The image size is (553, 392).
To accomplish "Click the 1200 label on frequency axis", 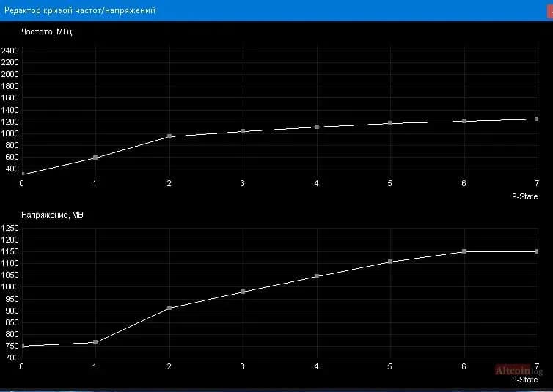I will [x=10, y=122].
